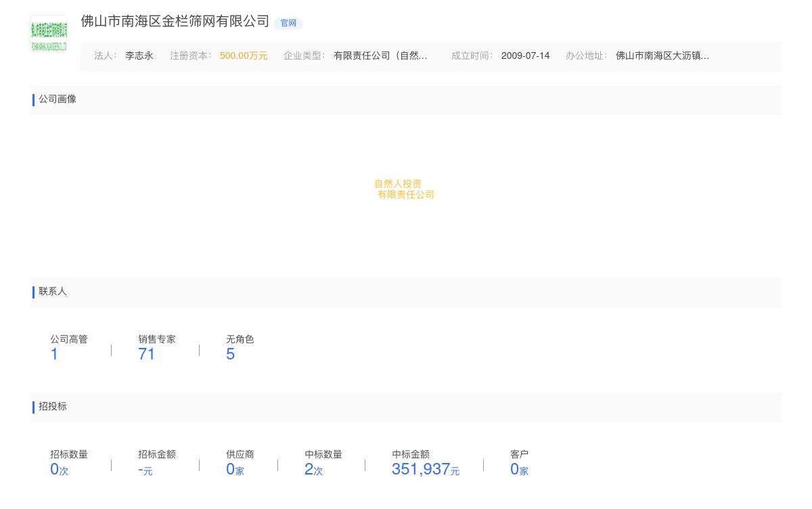Viewport: 812px width, 509px height.
Task: Click the 招标金额 label
Action: [157, 455]
